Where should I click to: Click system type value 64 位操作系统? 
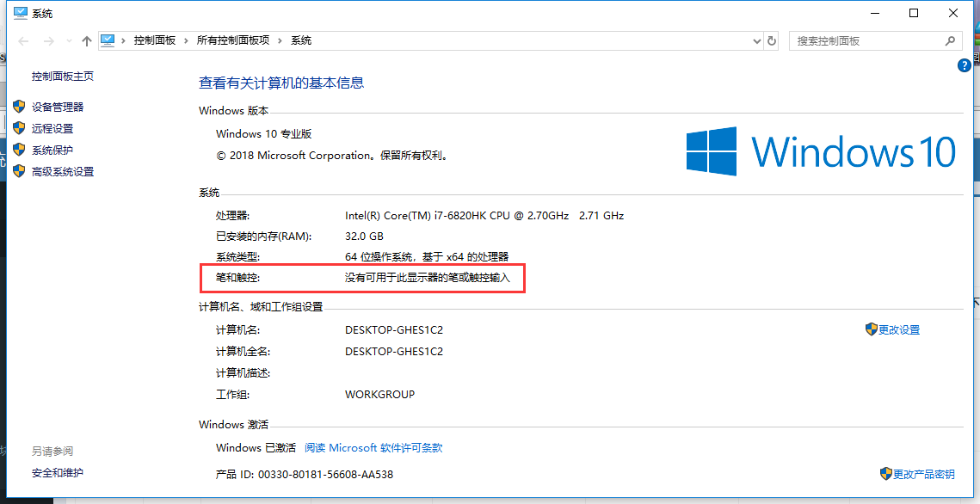click(427, 256)
